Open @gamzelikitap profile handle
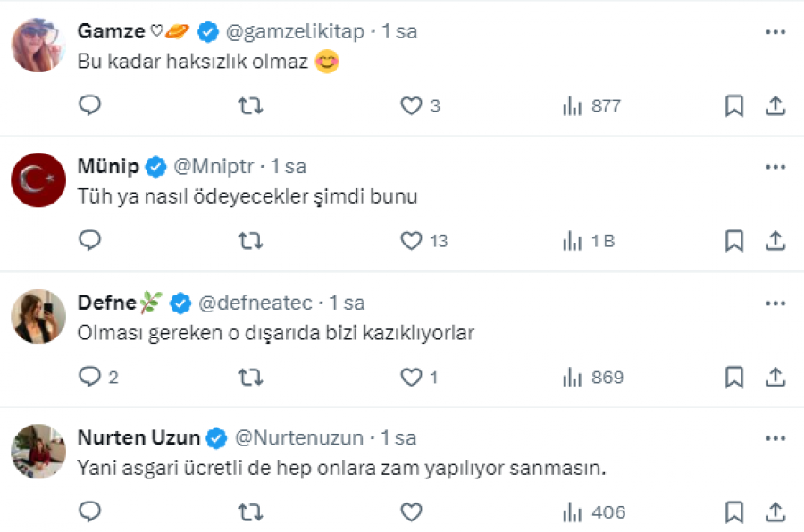Viewport: 804px width, 532px height. (x=295, y=32)
